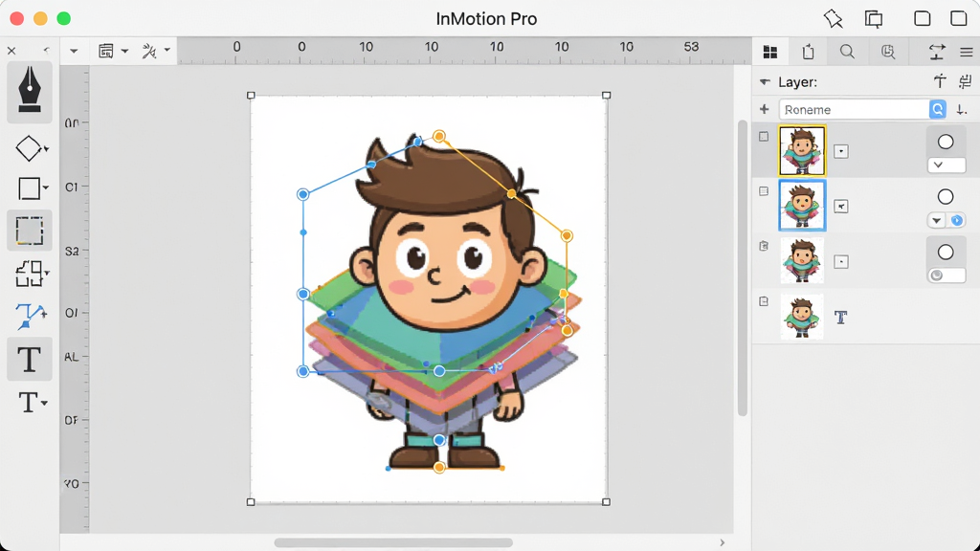Viewport: 980px width, 551px height.
Task: Switch to the grid view tab
Action: pos(770,52)
